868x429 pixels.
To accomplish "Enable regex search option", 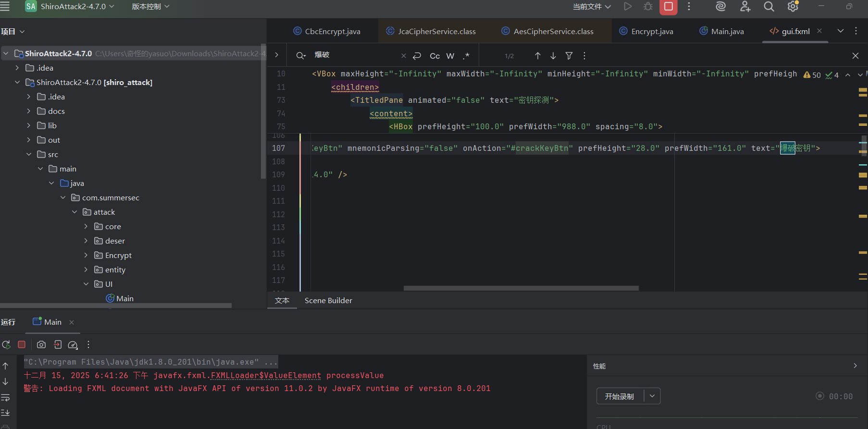I will coord(466,56).
